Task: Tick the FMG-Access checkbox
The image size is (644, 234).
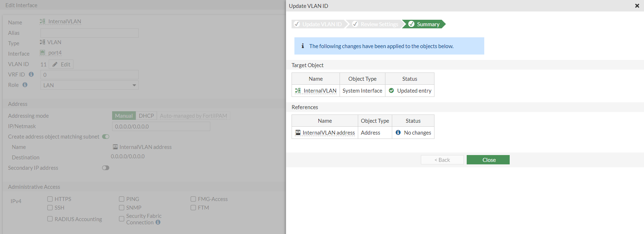Action: coord(193,199)
